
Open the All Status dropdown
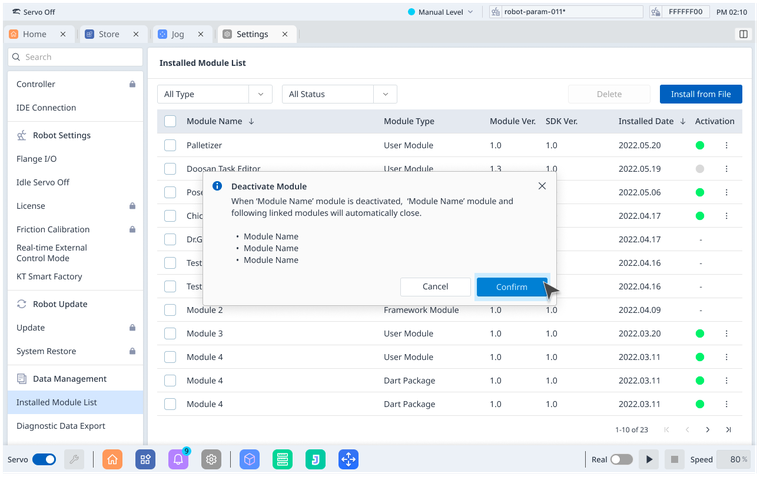coord(340,94)
